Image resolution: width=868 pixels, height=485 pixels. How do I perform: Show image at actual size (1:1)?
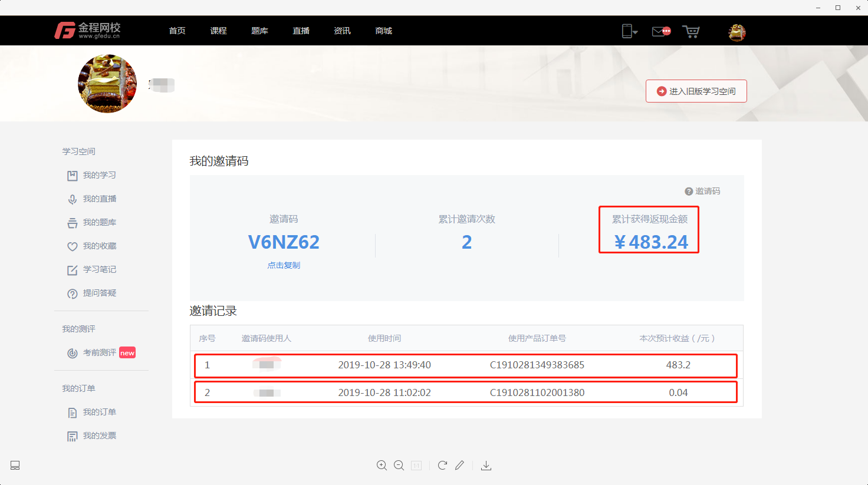coord(416,466)
